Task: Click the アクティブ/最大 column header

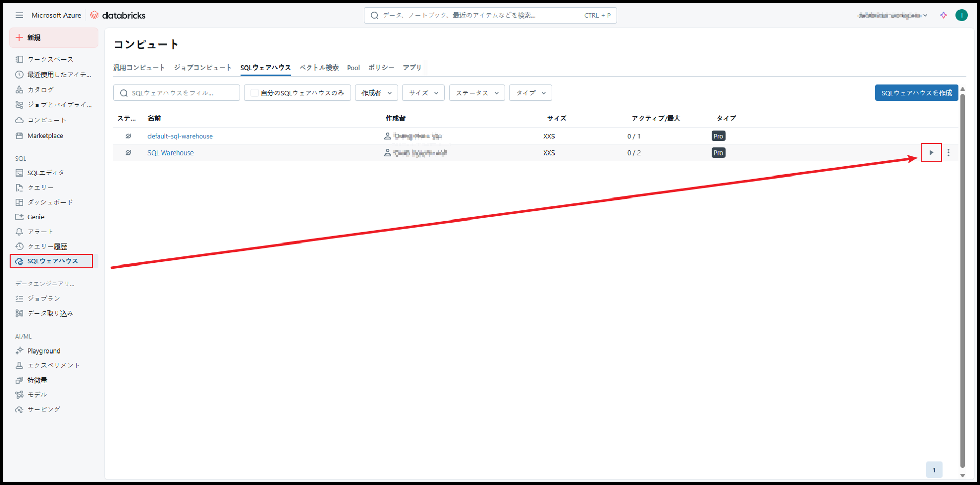Action: point(656,118)
